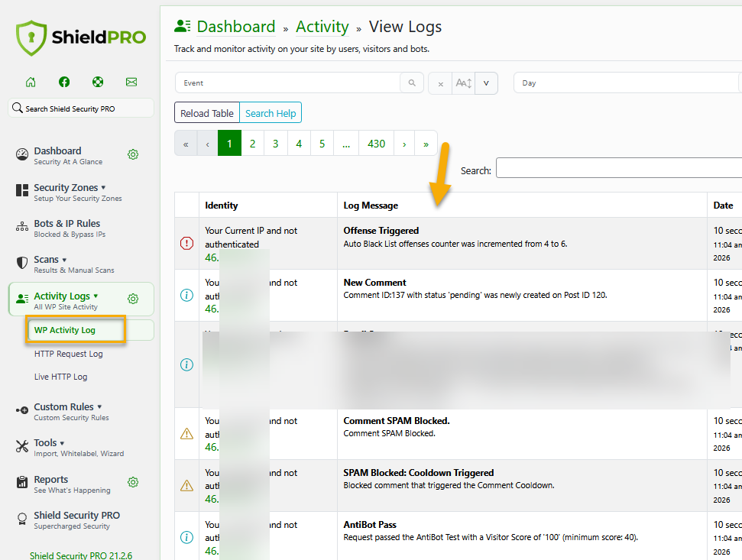Open Reports settings gear icon
Image resolution: width=742 pixels, height=560 pixels.
[133, 482]
